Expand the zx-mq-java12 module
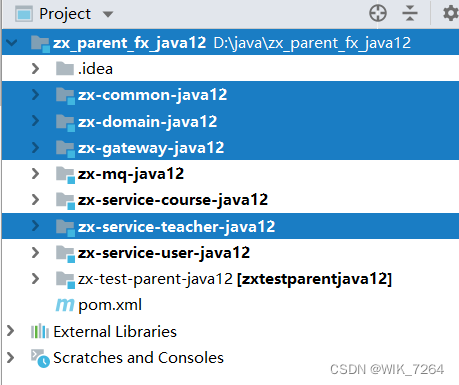Viewport: 459px width, 385px height. 35,174
